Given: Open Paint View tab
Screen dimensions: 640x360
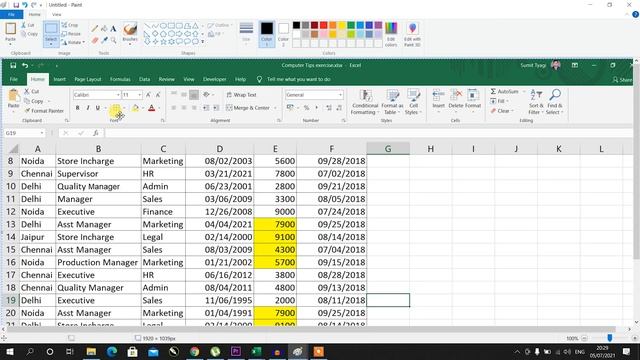Looking at the screenshot, I should click(x=56, y=14).
